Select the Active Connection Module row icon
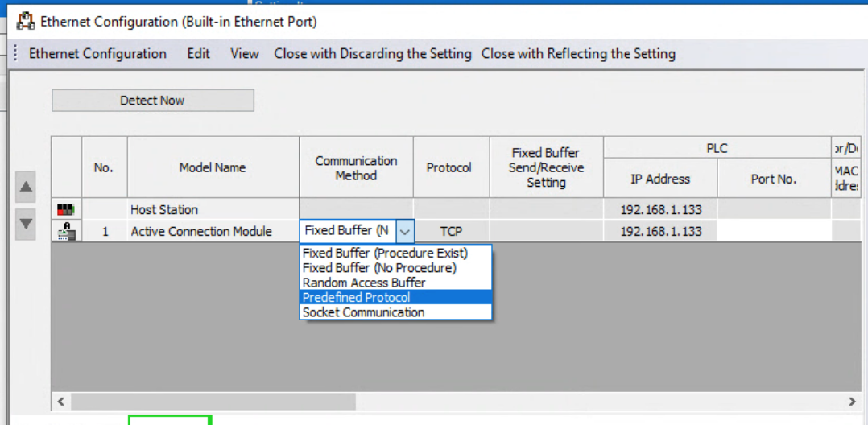The image size is (868, 425). tap(66, 231)
